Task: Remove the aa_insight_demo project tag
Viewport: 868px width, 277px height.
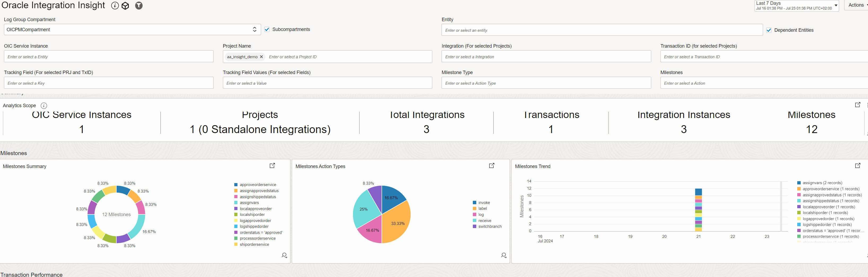Action: point(262,57)
